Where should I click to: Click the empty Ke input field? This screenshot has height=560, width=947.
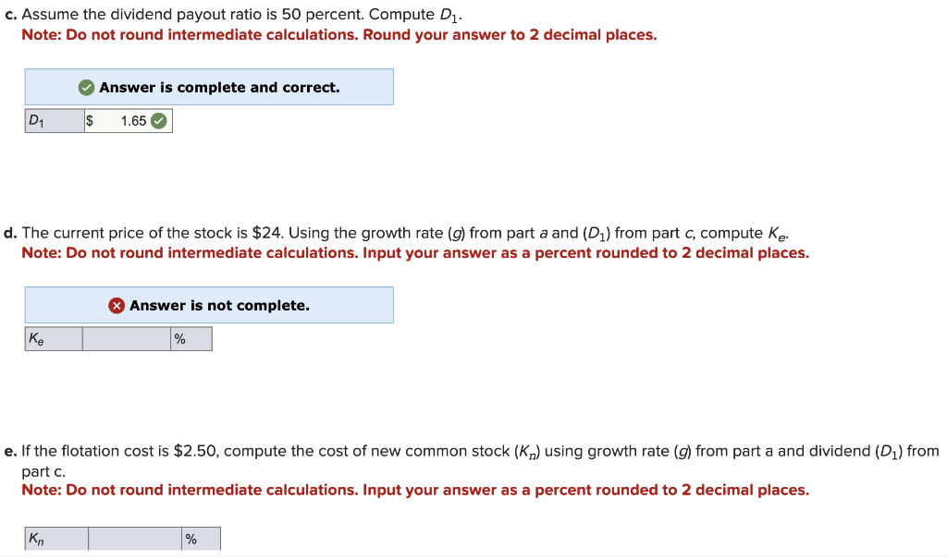click(x=127, y=338)
